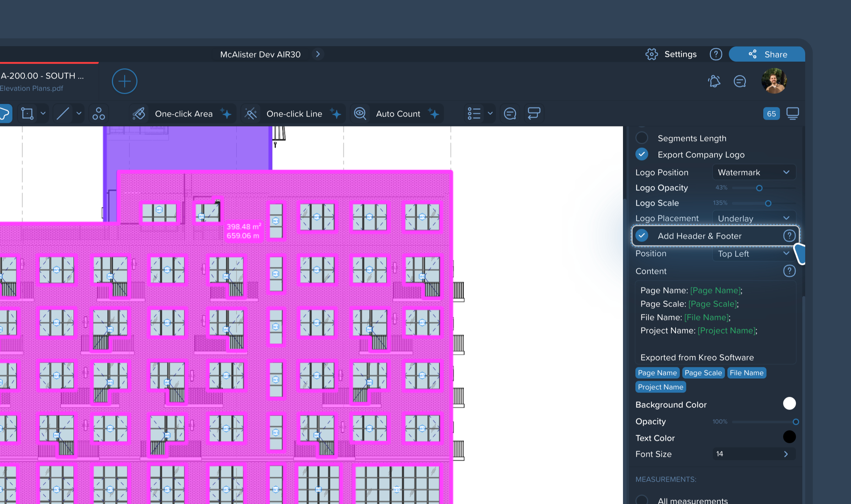851x504 pixels.
Task: Open help next to Content label
Action: tap(789, 271)
